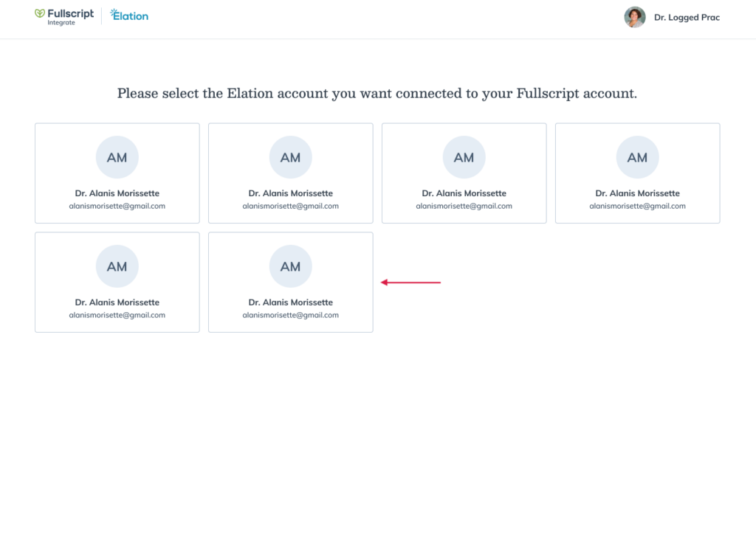Click email address in fourth top-row card
Image resolution: width=756 pixels, height=540 pixels.
[x=637, y=206]
